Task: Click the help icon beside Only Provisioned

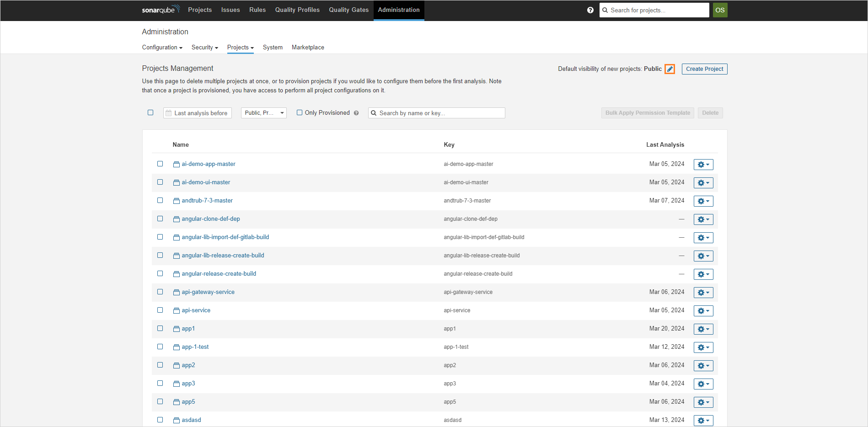Action: click(356, 112)
